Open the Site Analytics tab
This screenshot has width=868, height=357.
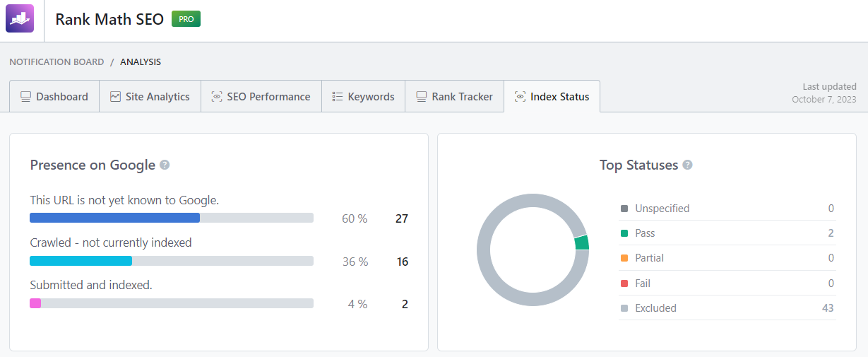150,97
